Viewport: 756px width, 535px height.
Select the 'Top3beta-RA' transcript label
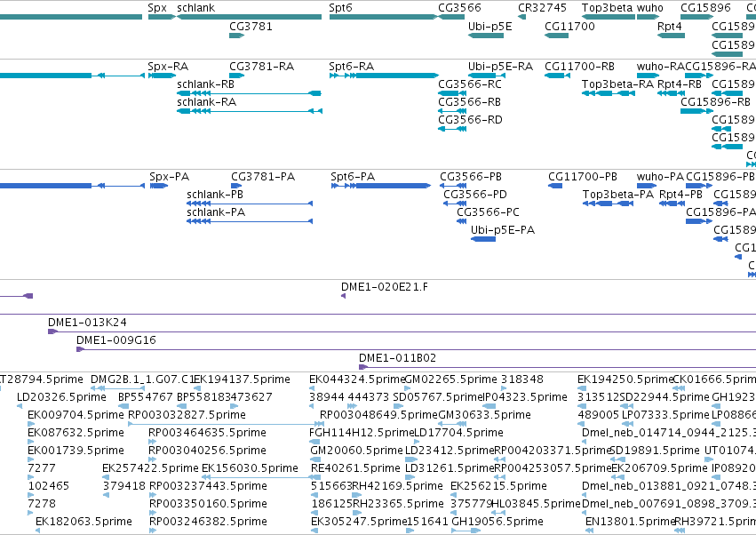pyautogui.click(x=617, y=84)
